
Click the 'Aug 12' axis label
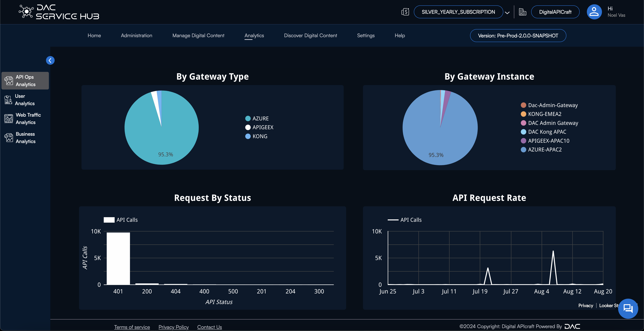click(572, 291)
